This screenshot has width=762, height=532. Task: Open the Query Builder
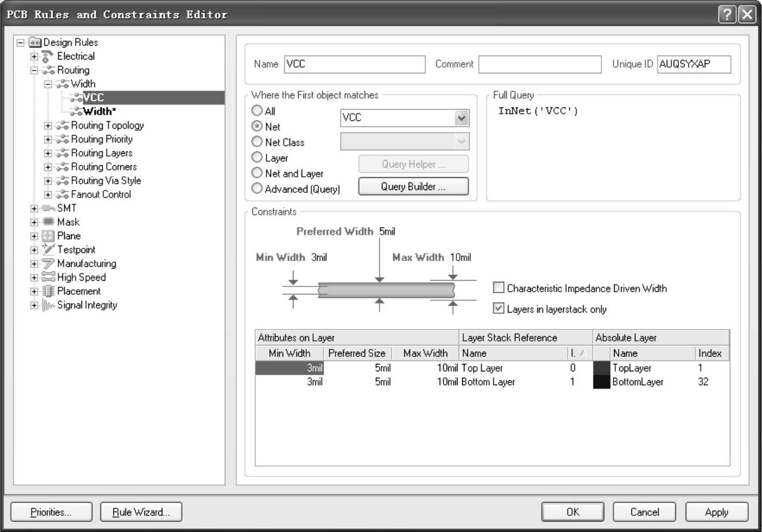click(413, 187)
